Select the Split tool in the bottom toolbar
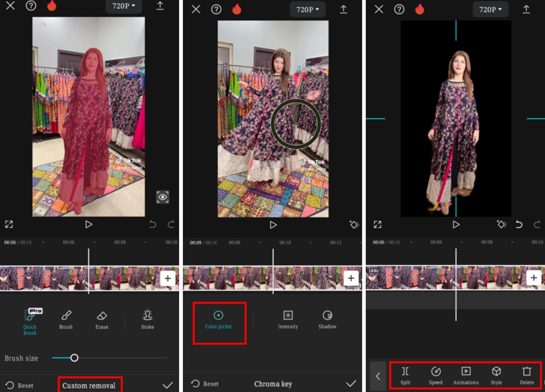The image size is (545, 392). click(405, 376)
